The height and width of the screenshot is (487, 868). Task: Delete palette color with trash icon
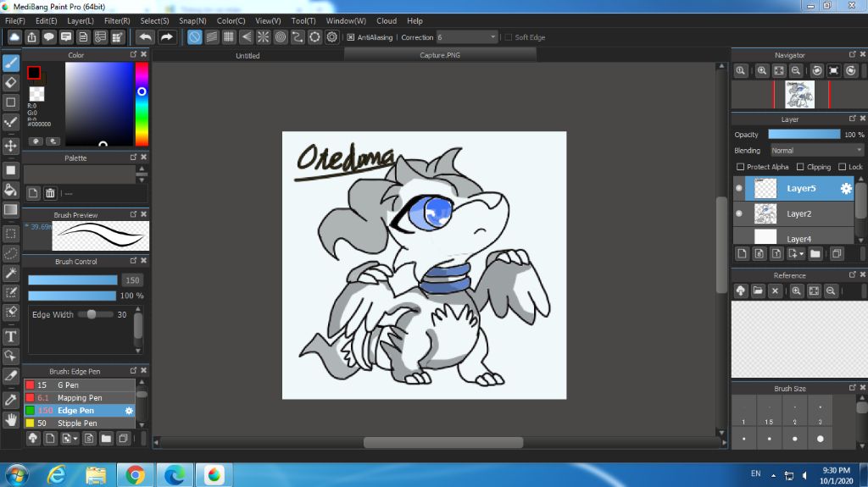coord(50,193)
